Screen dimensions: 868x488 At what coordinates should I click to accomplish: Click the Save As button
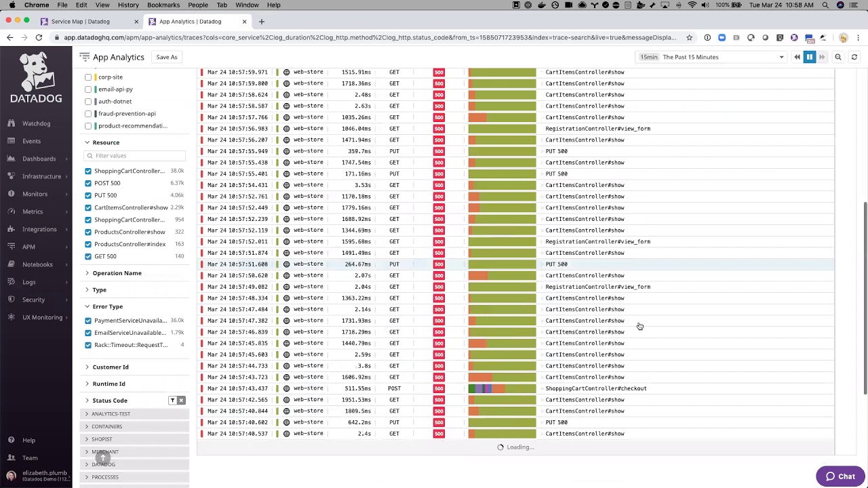[x=167, y=57]
